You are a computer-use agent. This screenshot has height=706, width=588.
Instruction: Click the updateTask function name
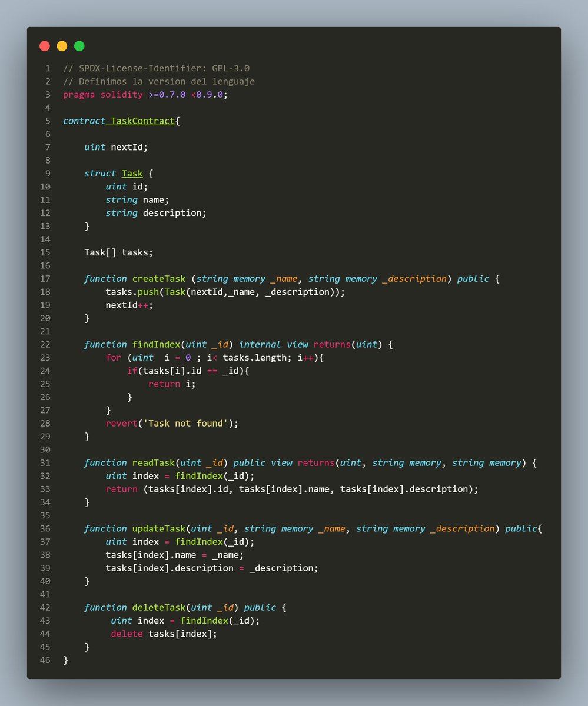click(x=159, y=528)
